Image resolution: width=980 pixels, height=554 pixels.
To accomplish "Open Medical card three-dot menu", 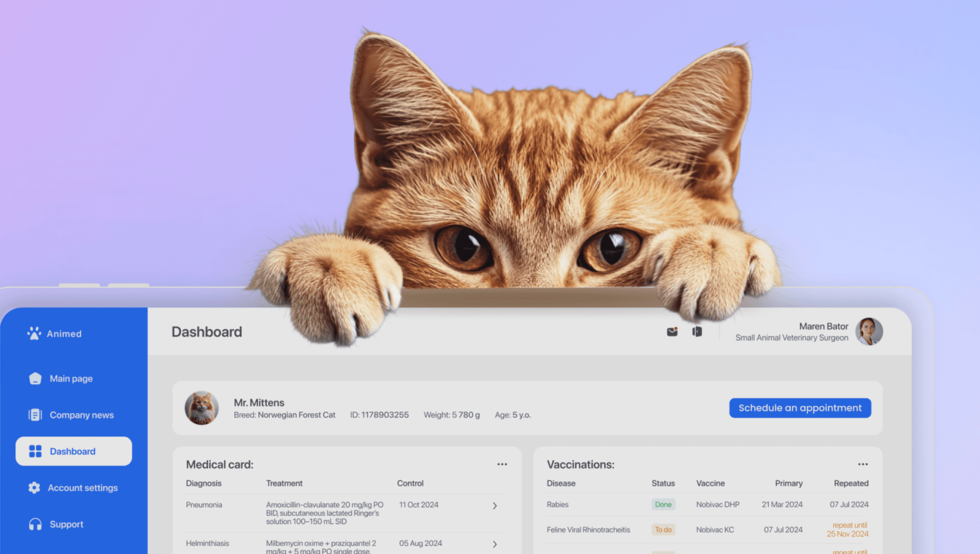I will 502,464.
